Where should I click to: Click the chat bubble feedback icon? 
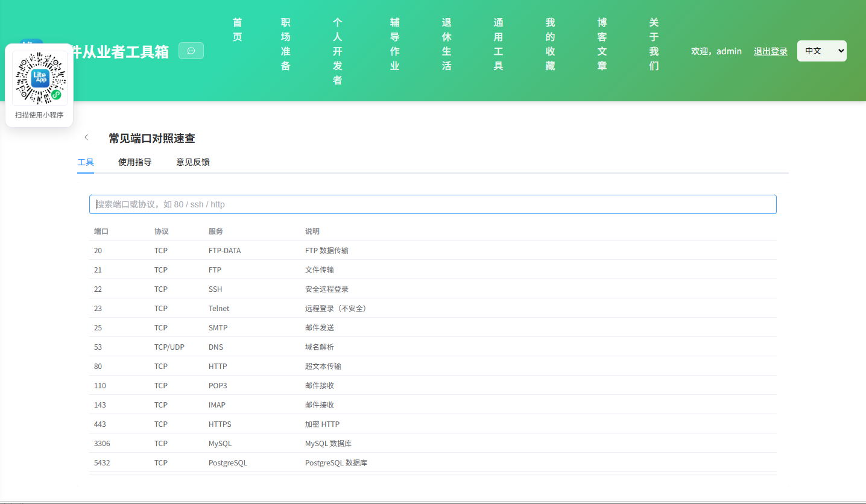[191, 51]
